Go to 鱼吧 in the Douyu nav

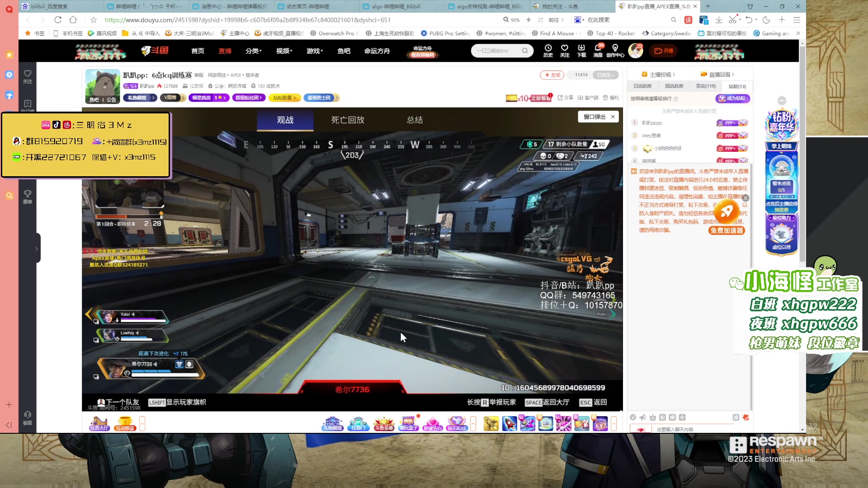(x=344, y=51)
